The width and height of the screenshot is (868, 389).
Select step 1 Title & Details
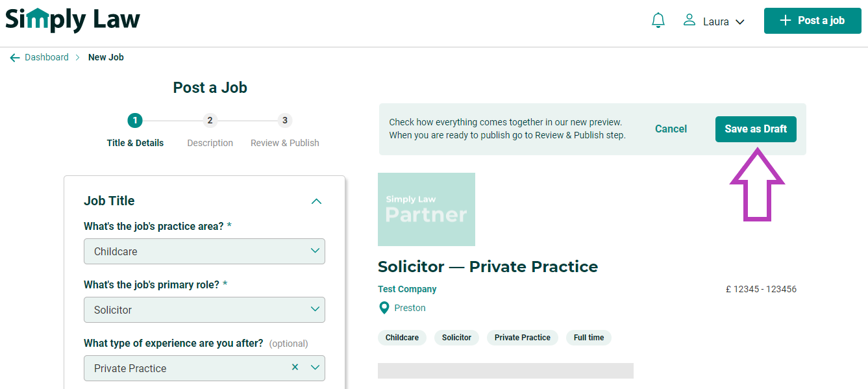(x=135, y=131)
